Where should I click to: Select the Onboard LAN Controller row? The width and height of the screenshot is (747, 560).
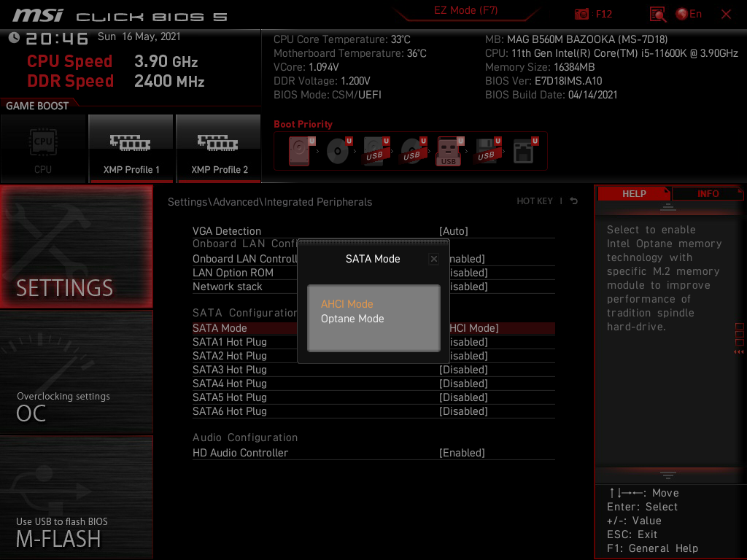(x=373, y=259)
